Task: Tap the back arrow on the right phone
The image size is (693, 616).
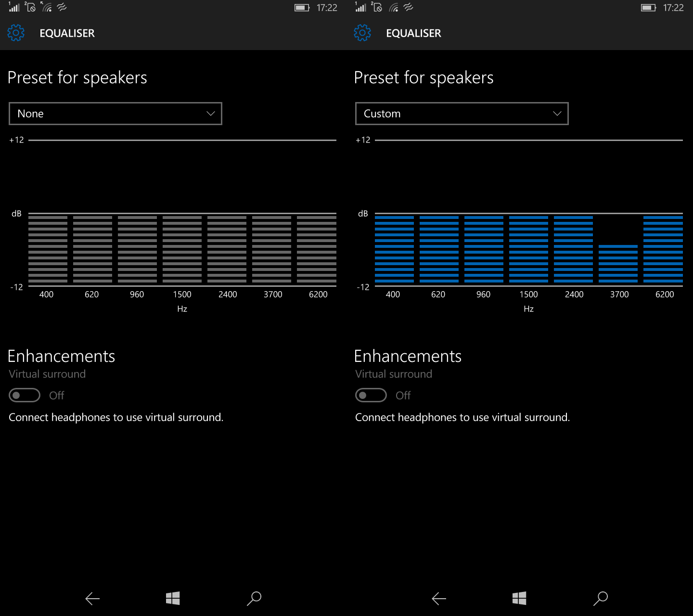Action: (439, 598)
